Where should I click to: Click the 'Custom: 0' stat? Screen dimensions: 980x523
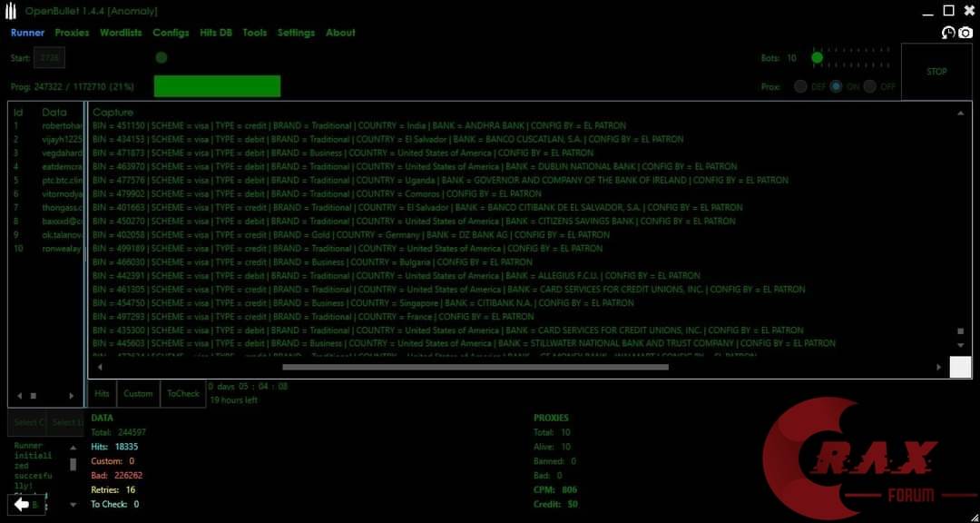point(113,461)
